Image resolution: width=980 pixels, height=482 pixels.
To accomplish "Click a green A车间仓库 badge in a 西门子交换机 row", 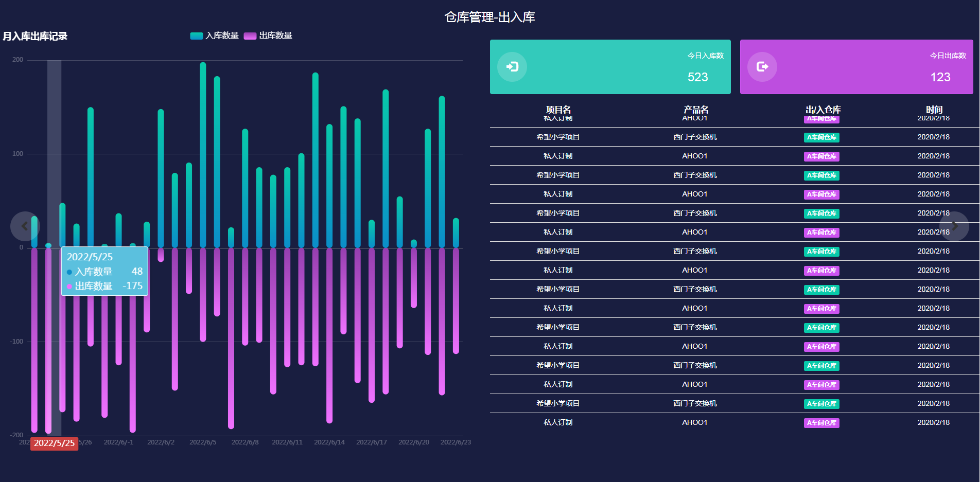I will (821, 137).
